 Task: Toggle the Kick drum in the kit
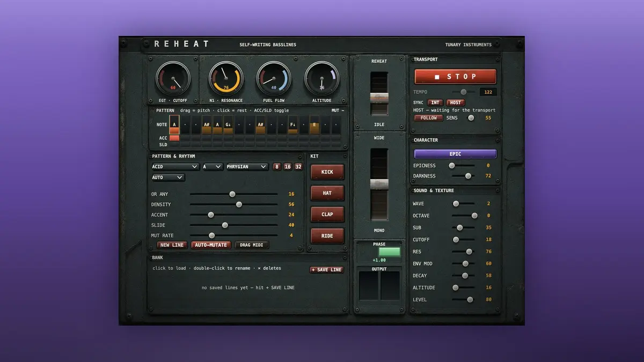point(327,172)
